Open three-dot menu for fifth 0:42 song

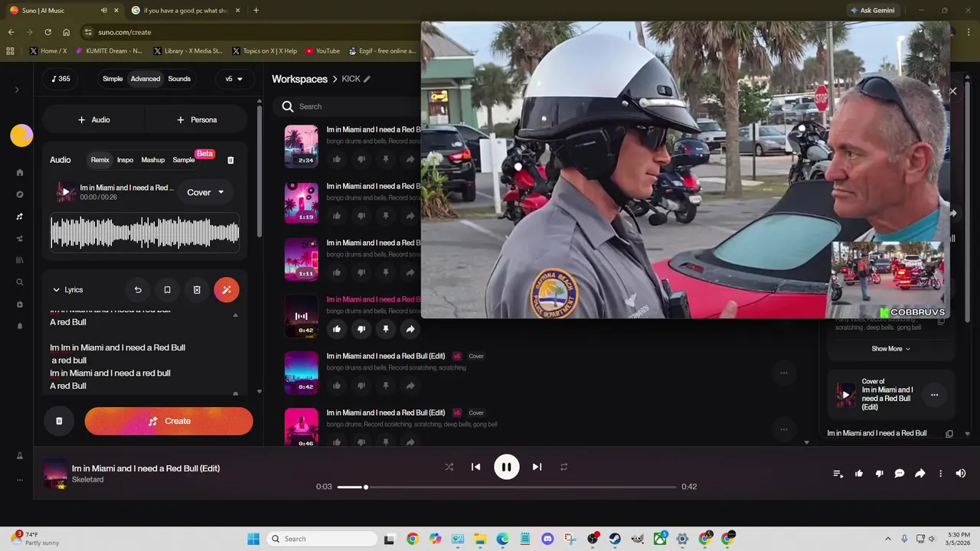[783, 373]
